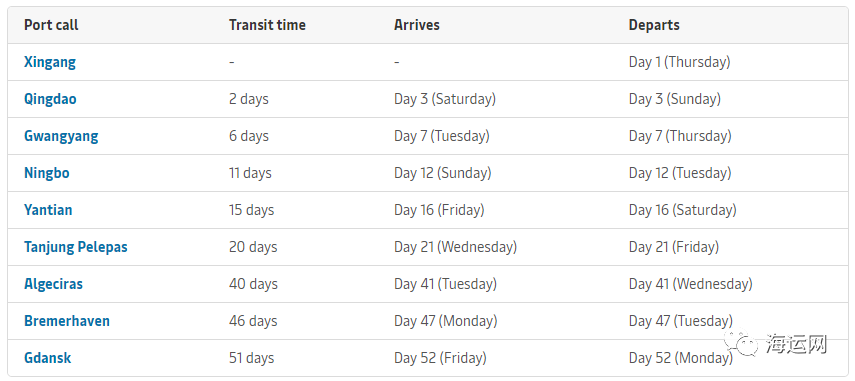Click the Port call column header
This screenshot has height=381, width=855.
(x=51, y=25)
